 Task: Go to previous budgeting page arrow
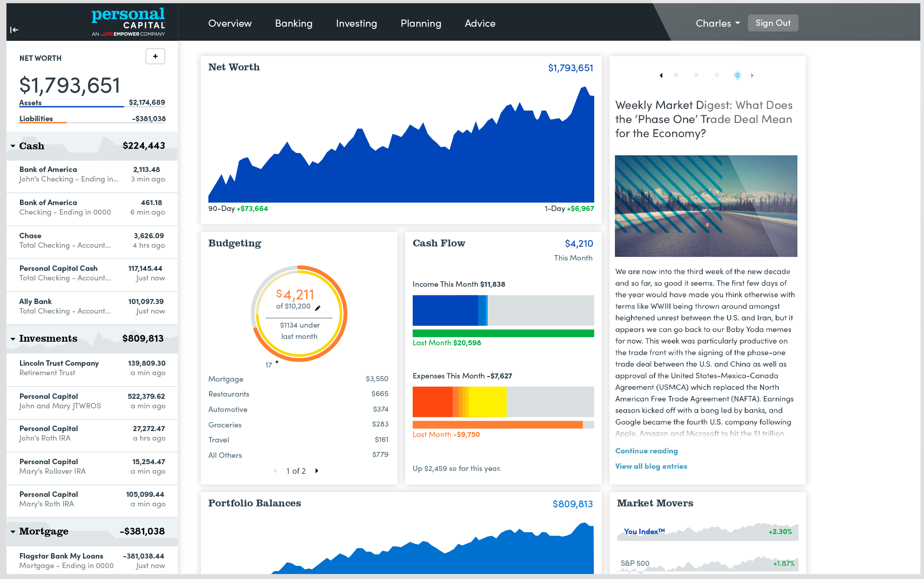click(275, 471)
